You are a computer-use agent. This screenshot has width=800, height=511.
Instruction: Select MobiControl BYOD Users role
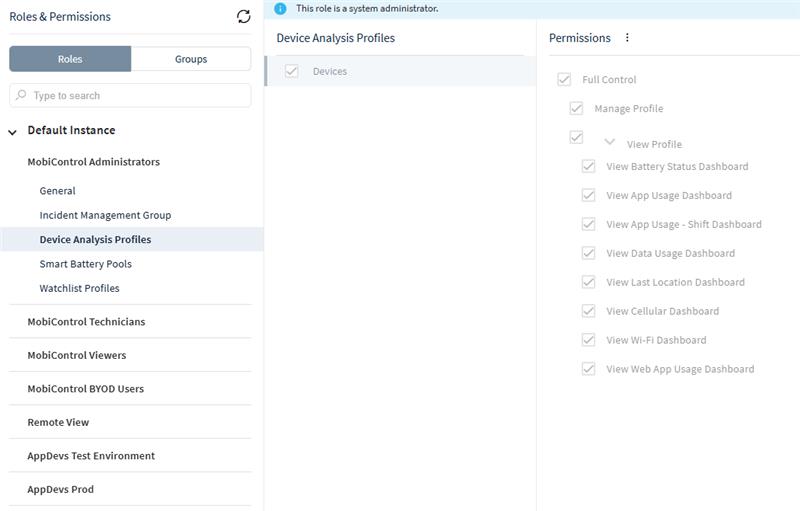[86, 389]
